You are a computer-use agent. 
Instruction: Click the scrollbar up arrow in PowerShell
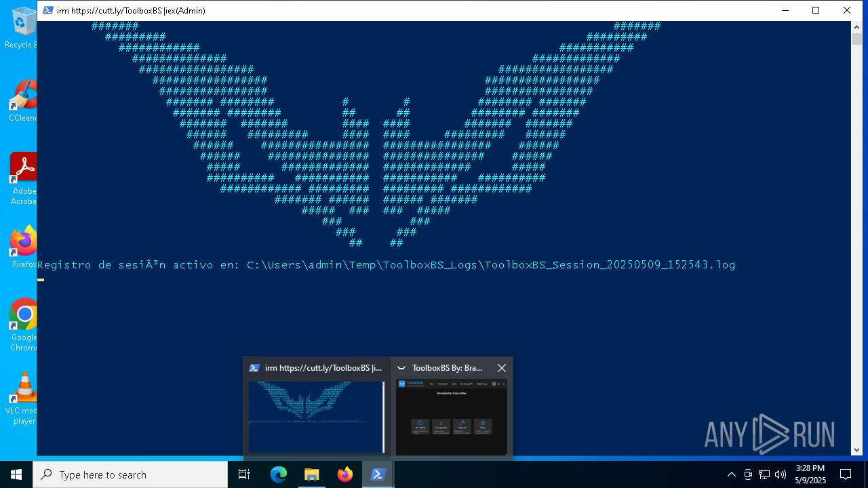click(856, 26)
